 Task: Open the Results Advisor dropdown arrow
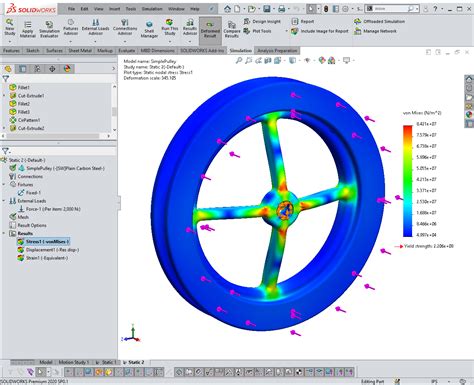pyautogui.click(x=190, y=42)
